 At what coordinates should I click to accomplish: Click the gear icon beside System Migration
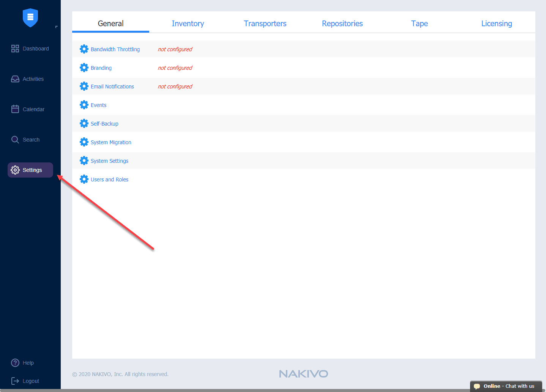click(84, 142)
